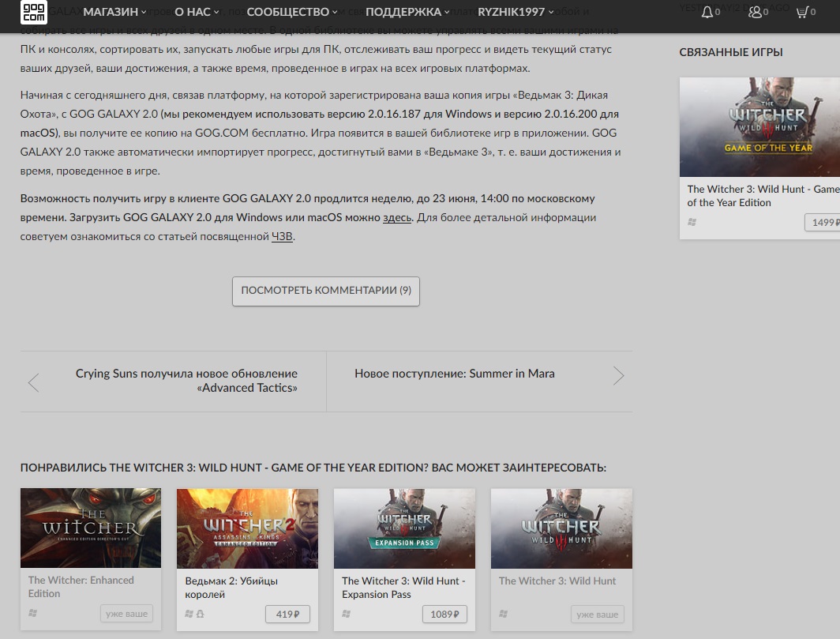This screenshot has width=840, height=639.
Task: Expand the О НАС menu
Action: [197, 12]
